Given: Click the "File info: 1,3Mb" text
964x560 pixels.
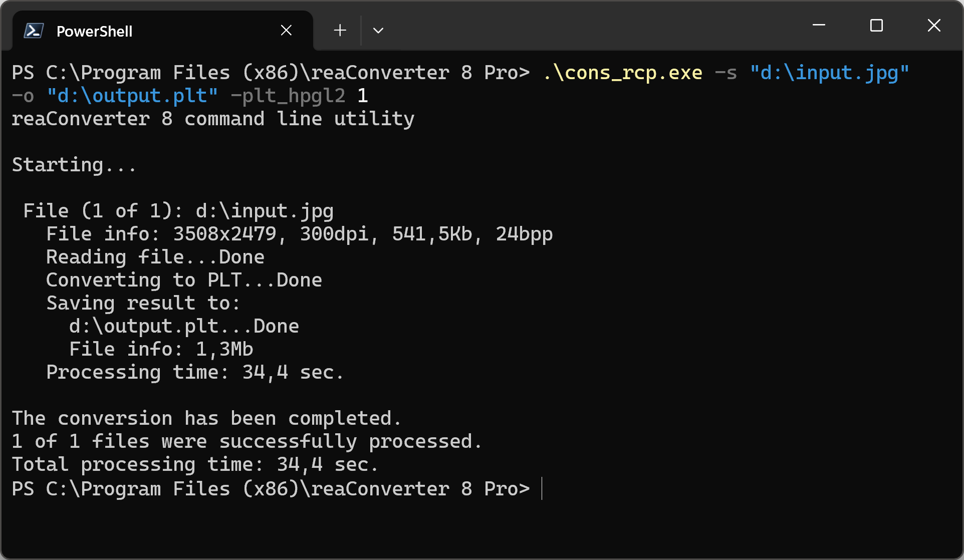Looking at the screenshot, I should click(161, 349).
